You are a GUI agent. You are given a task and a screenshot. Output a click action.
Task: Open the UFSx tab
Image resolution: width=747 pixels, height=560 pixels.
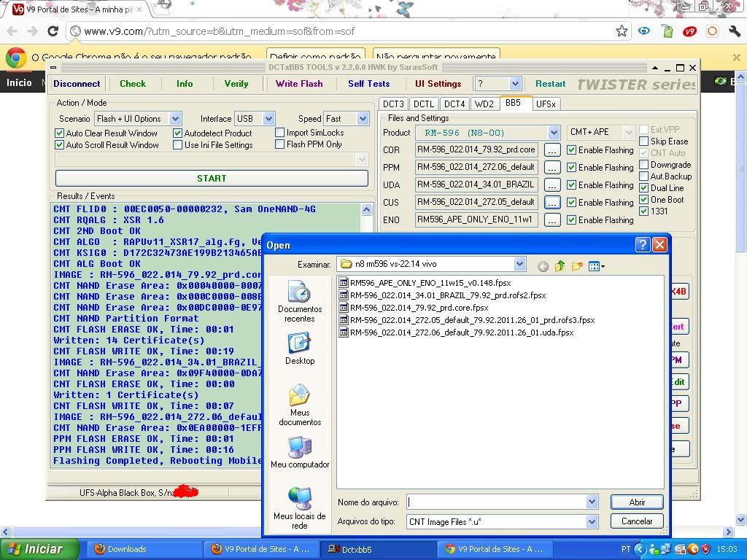coord(546,104)
